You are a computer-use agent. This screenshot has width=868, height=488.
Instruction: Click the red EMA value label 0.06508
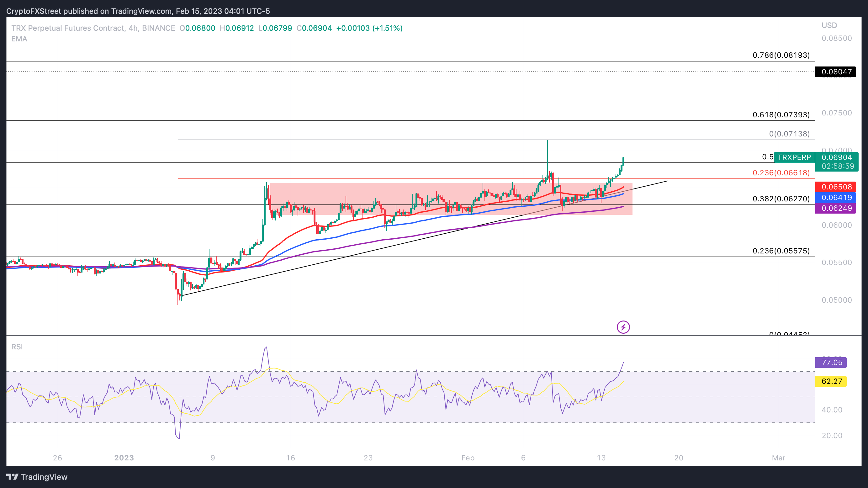(x=836, y=187)
